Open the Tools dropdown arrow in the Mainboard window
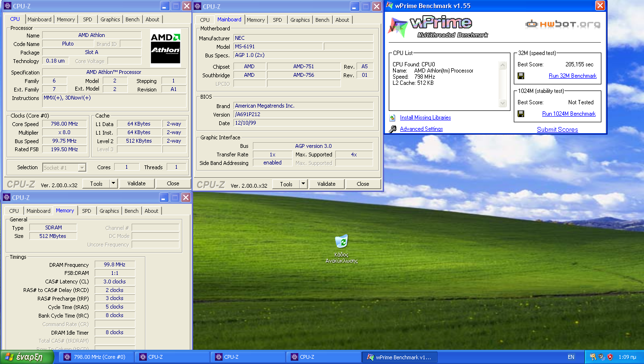Viewport: 644px width, 364px height. 304,184
